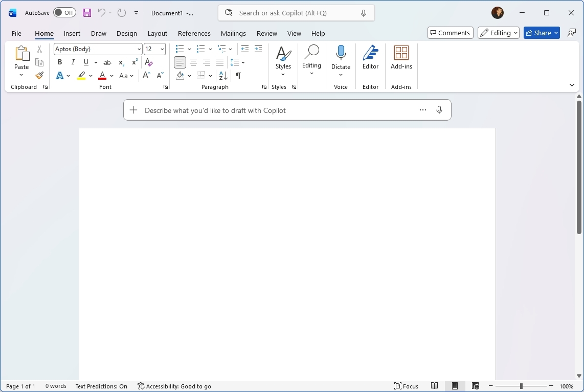584x392 pixels.
Task: Start Dictate voice input
Action: (341, 56)
